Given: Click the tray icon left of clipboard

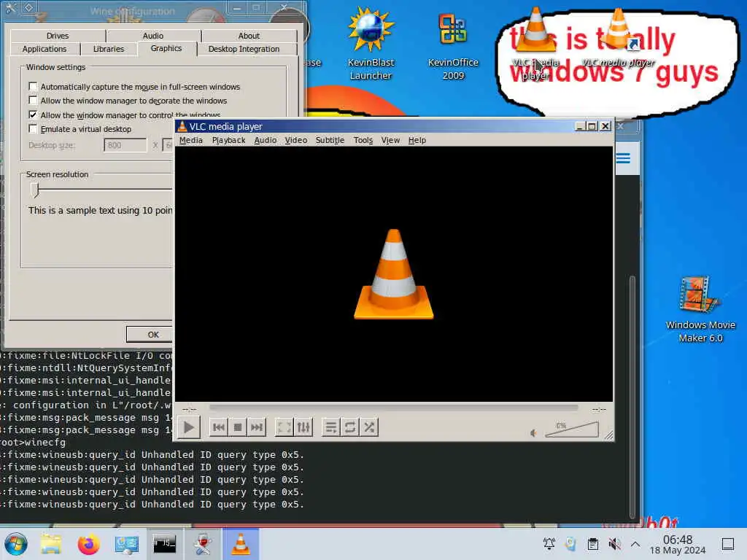Looking at the screenshot, I should [570, 544].
